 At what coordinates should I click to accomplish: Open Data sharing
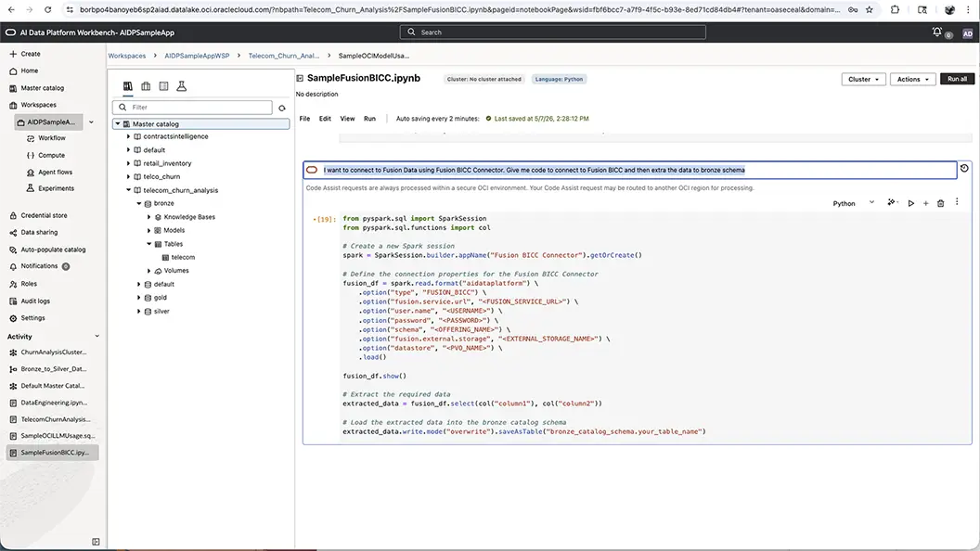(x=33, y=233)
